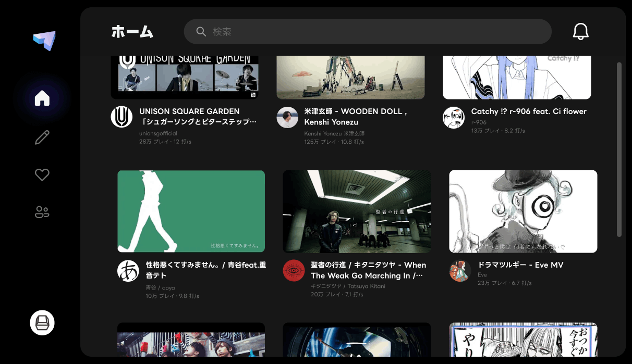The height and width of the screenshot is (364, 632).
Task: Open bottom-row street band video thumbnail
Action: 191,340
